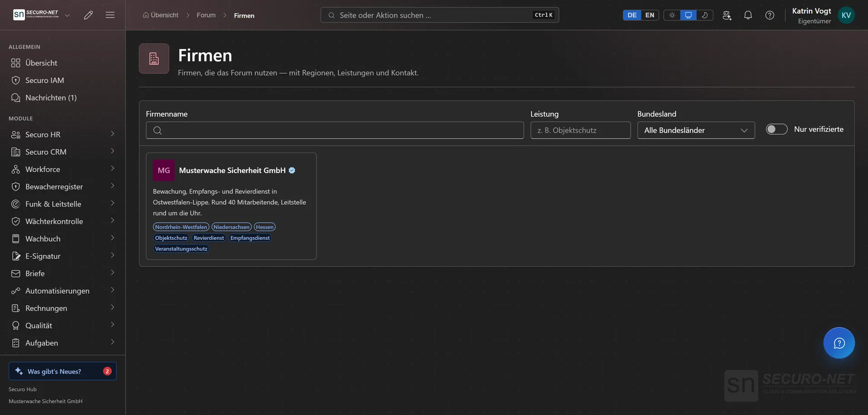This screenshot has height=415, width=868.
Task: Click the user switch icon next to bell
Action: tap(727, 15)
